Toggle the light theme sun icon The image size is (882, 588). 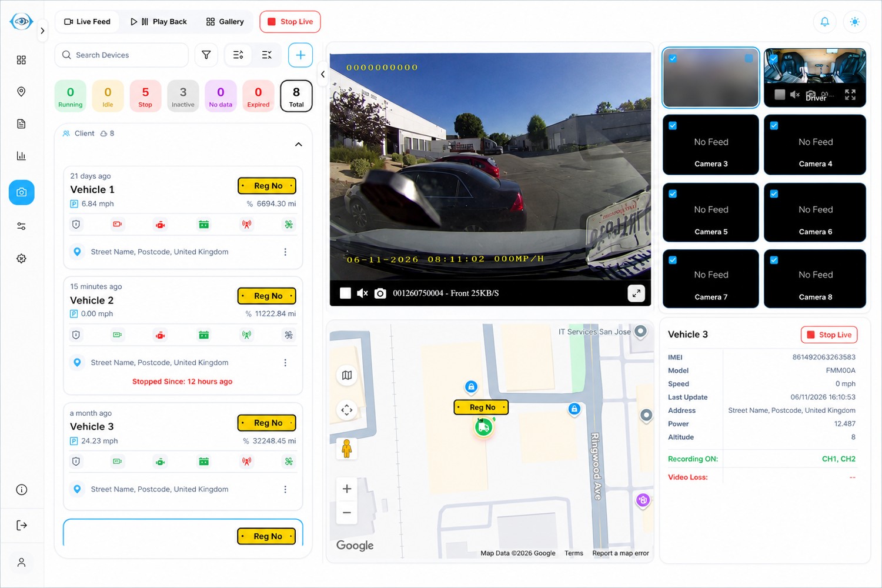[855, 22]
